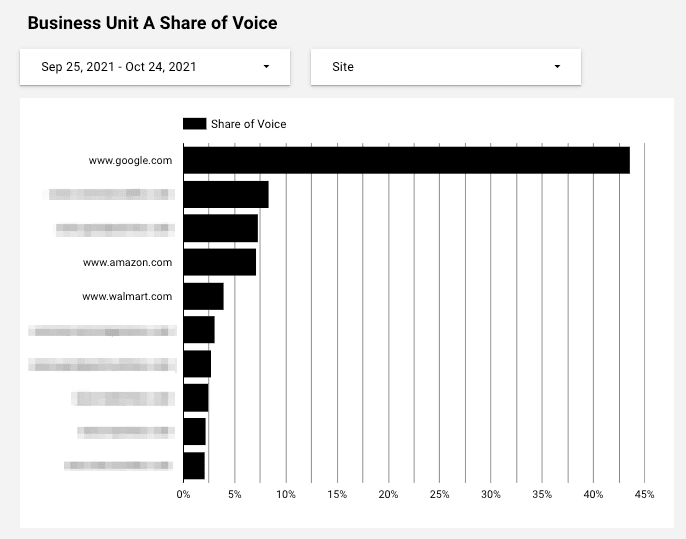Click the 45% x-axis label
Viewport: 686px width, 539px height.
point(644,494)
